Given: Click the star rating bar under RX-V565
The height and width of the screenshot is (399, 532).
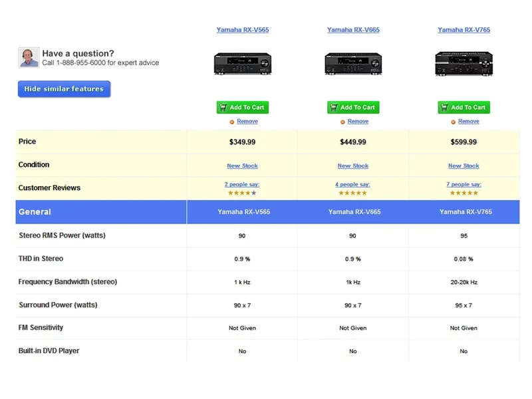Looking at the screenshot, I should tap(242, 192).
